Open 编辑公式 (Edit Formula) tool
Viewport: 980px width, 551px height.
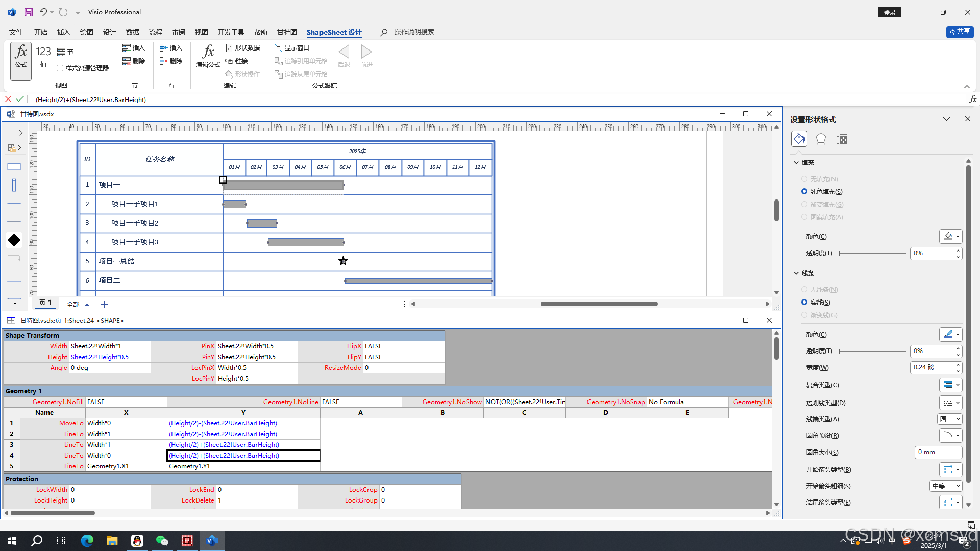(x=208, y=56)
